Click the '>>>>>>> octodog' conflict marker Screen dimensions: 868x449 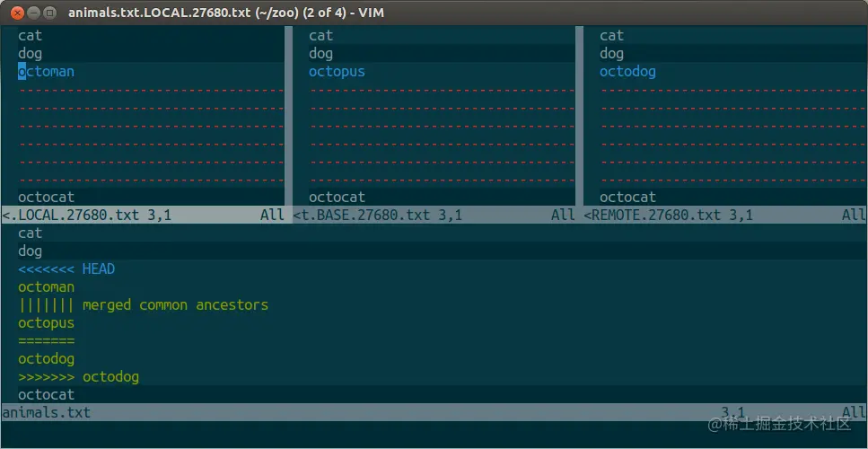[78, 377]
